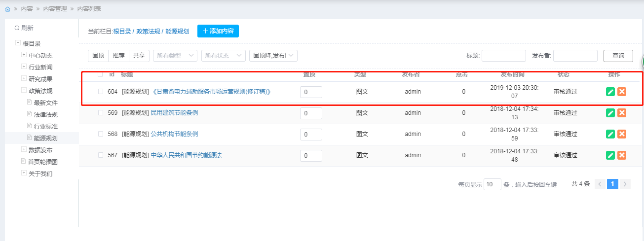Delete article 604 with orange X icon
This screenshot has height=241, width=644.
pyautogui.click(x=622, y=92)
